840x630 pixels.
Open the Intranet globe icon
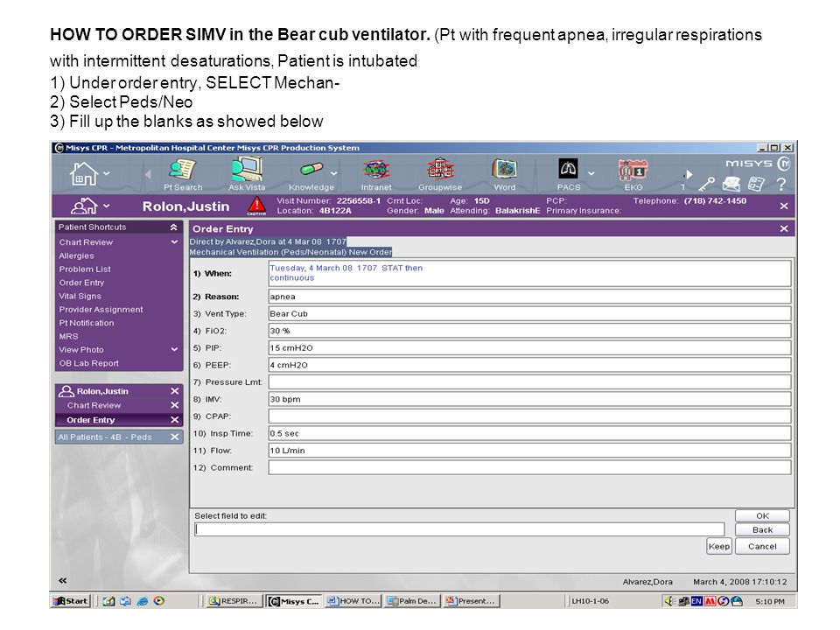[x=376, y=170]
